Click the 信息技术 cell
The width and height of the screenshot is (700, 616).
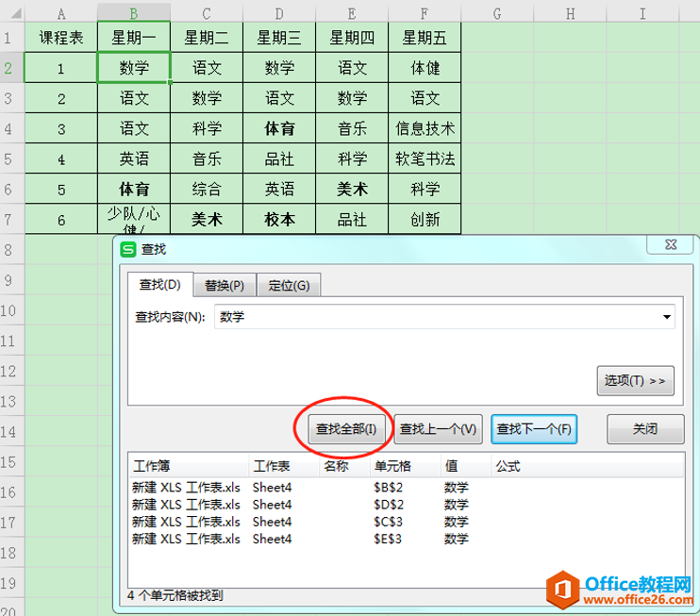click(425, 128)
